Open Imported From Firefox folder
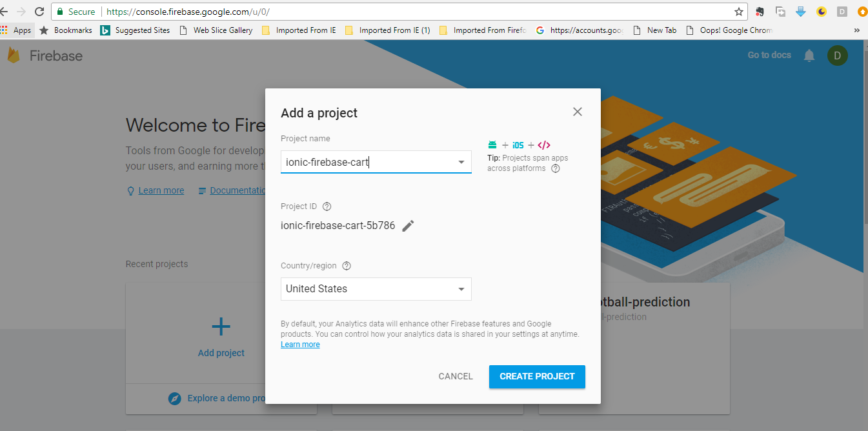 (x=483, y=30)
